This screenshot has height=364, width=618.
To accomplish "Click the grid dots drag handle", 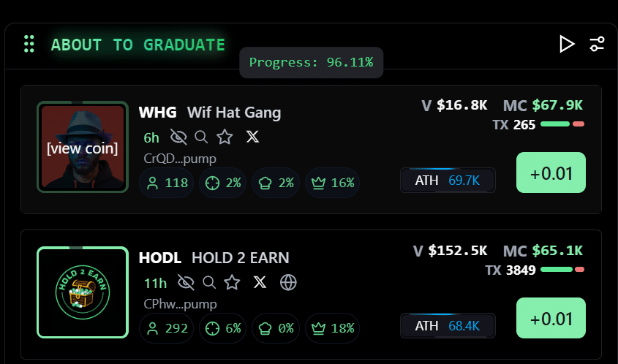I will pyautogui.click(x=29, y=44).
